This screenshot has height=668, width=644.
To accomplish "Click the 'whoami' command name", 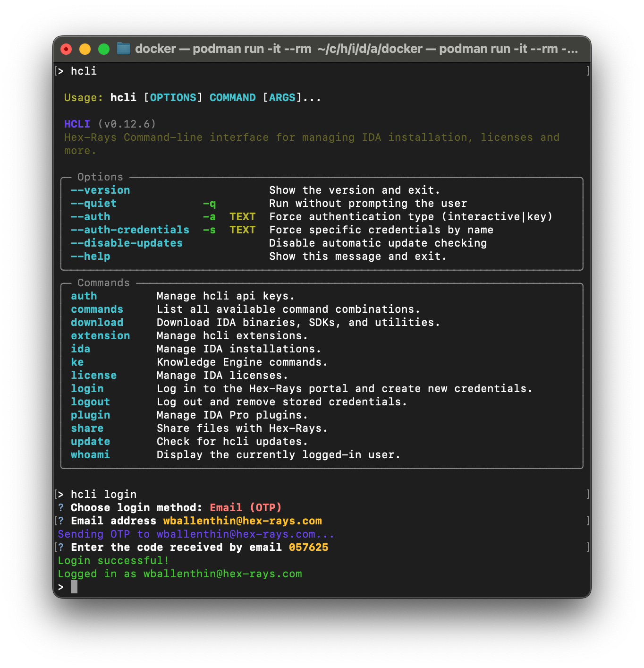I will [x=90, y=454].
